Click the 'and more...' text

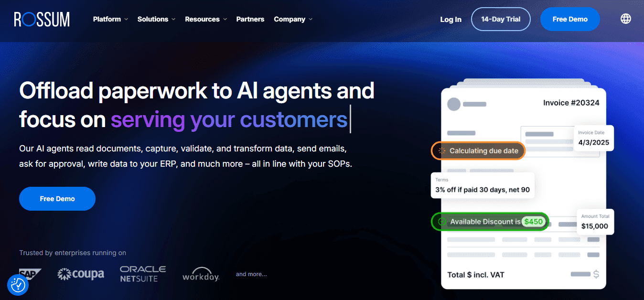point(251,274)
